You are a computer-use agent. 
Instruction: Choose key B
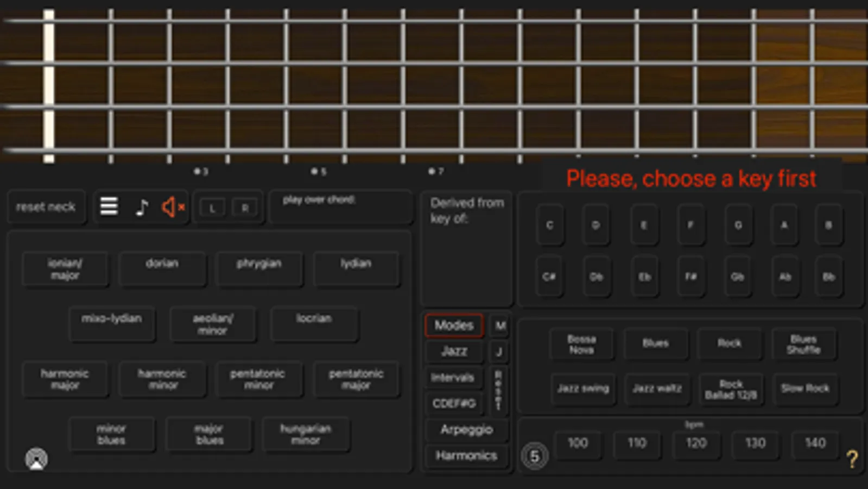click(x=829, y=225)
